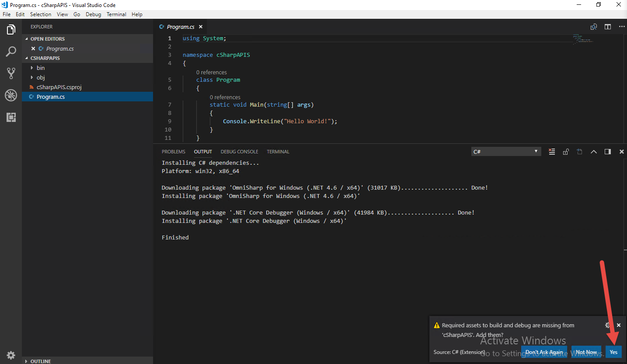
Task: Open the C# output channel dropdown
Action: [506, 152]
